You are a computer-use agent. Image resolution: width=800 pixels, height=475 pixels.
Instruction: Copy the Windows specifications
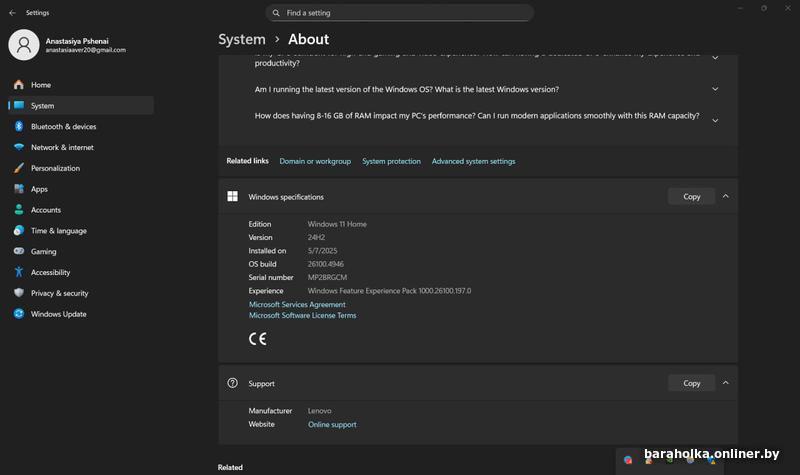pos(691,196)
